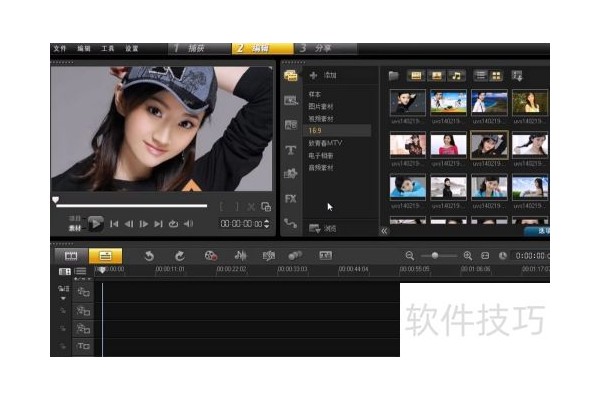Click the preview scrubber bar
Screen dimensions: 600x400
click(131, 206)
